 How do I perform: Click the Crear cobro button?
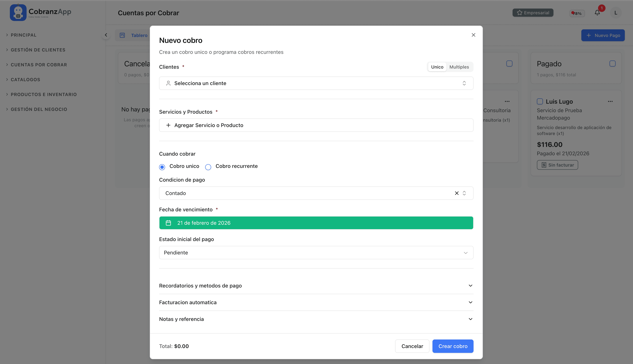point(453,346)
